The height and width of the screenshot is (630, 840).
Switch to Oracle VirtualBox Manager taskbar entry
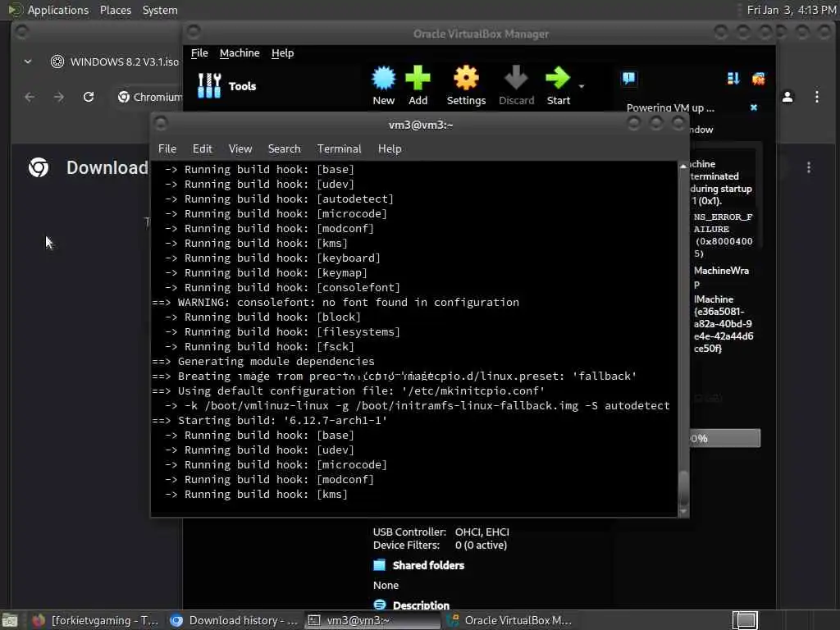510,620
